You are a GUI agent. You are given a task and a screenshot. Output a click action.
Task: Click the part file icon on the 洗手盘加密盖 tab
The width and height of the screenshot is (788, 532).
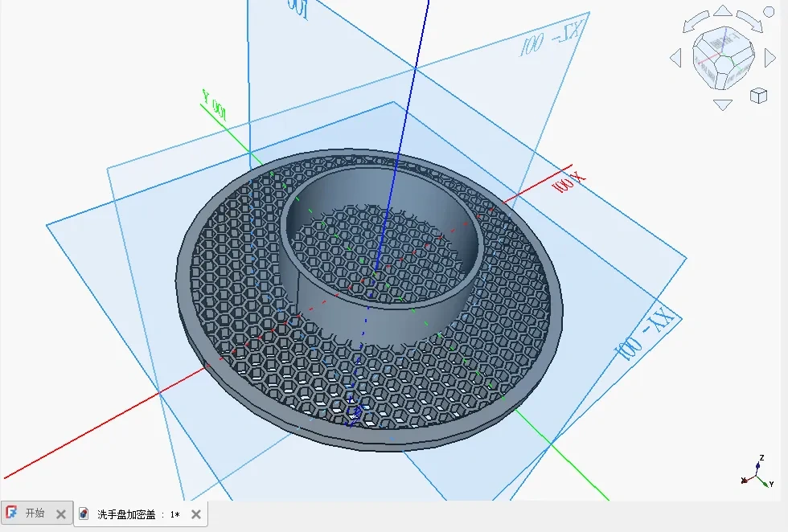point(83,514)
